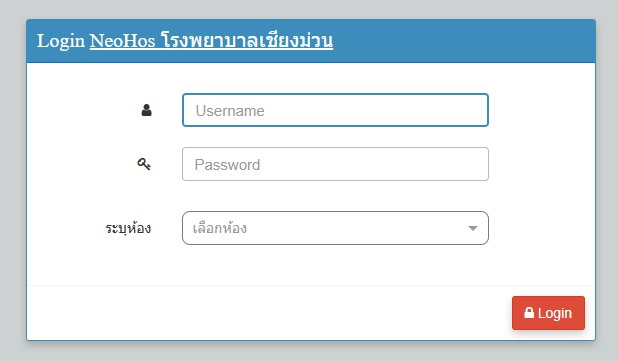
Task: Focus the Username input field
Action: point(335,110)
